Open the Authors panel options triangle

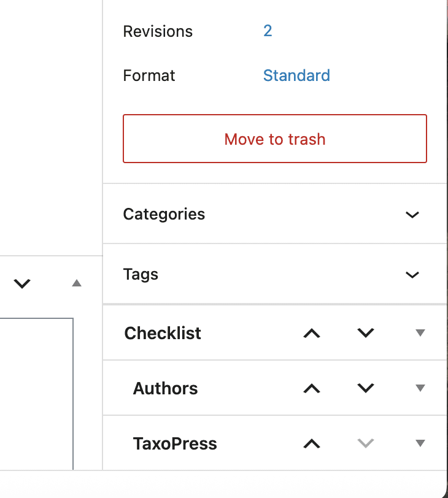[x=420, y=388]
